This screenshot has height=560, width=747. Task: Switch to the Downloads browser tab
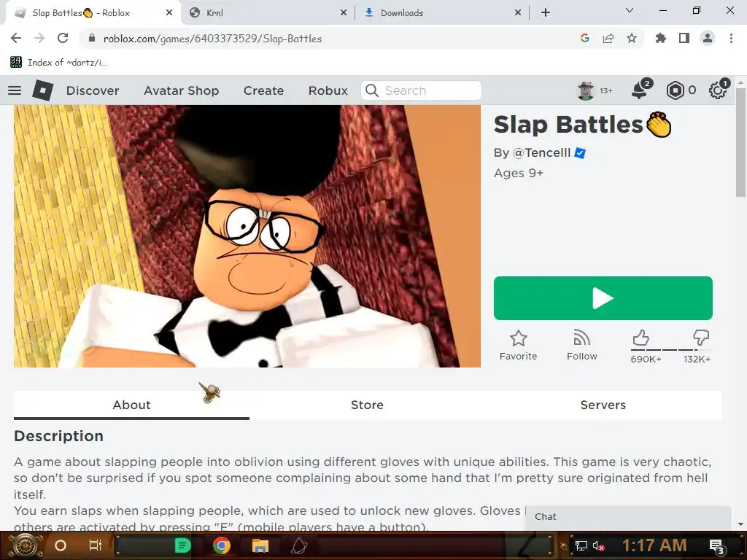click(x=441, y=13)
